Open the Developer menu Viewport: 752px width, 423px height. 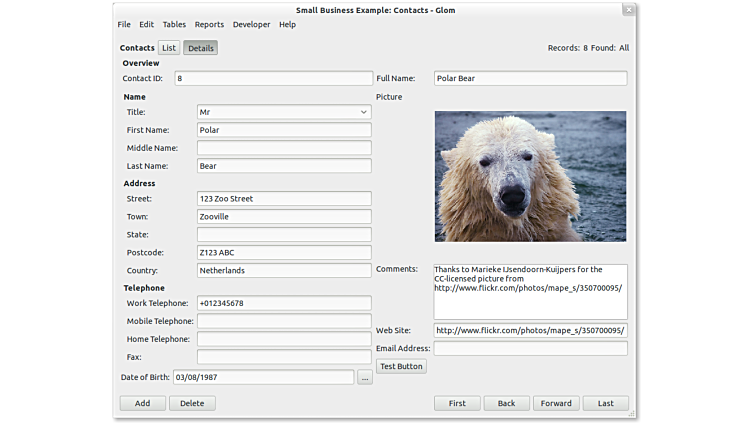point(251,24)
